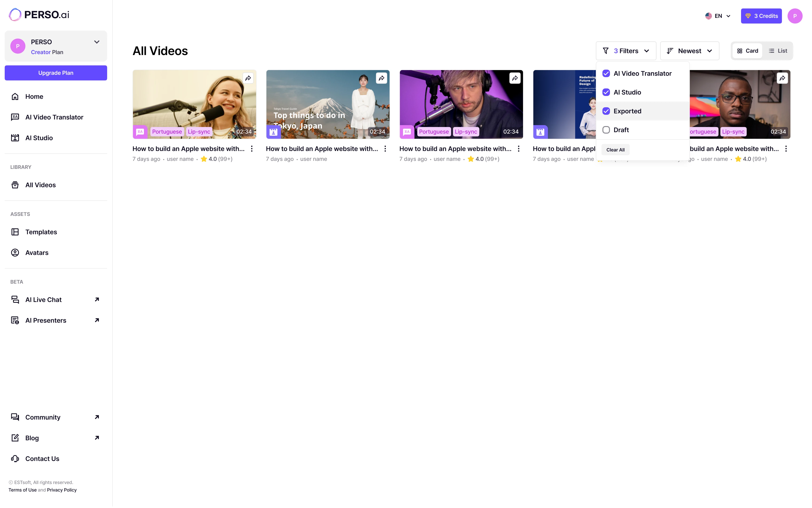Collapse the 3 Filters dropdown
This screenshot has height=508, width=812.
(626, 51)
